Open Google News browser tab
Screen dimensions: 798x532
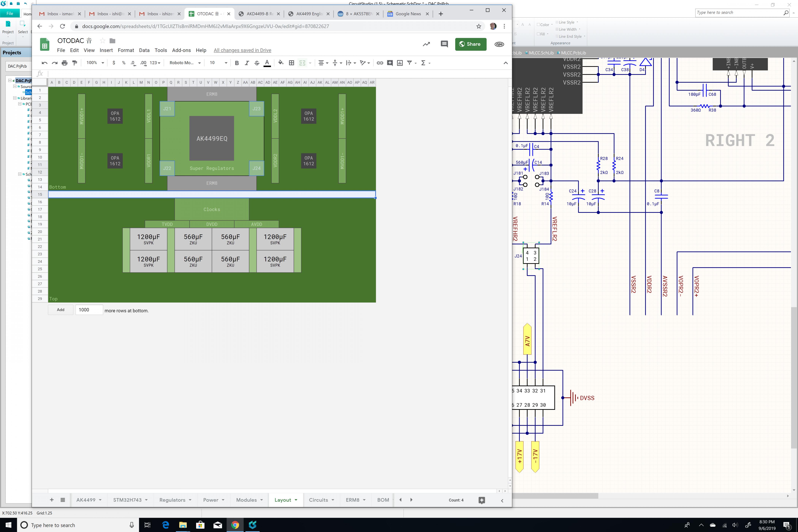[408, 13]
